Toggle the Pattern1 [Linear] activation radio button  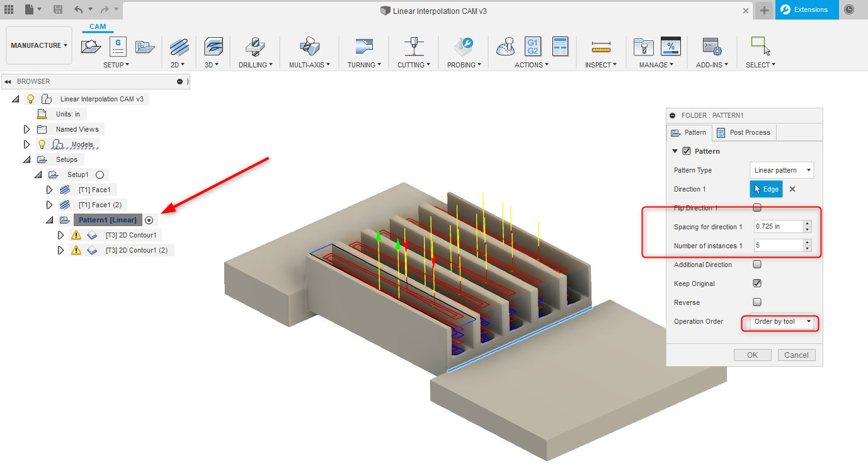pos(149,220)
